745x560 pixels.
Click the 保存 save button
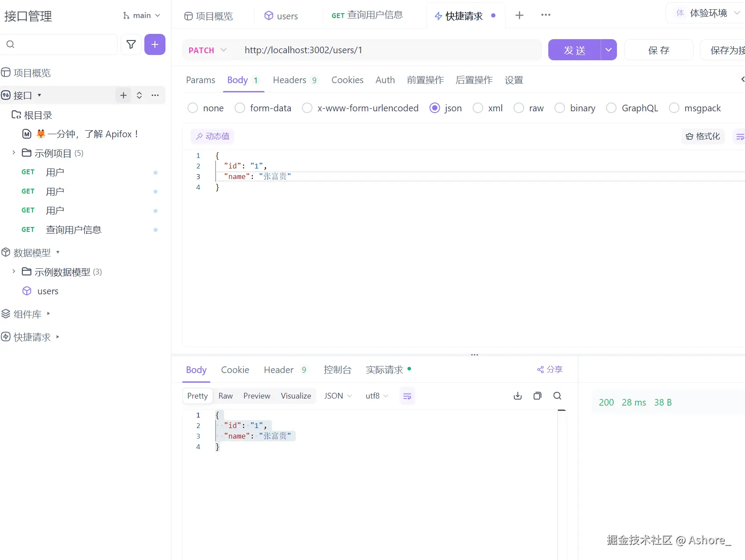(659, 50)
